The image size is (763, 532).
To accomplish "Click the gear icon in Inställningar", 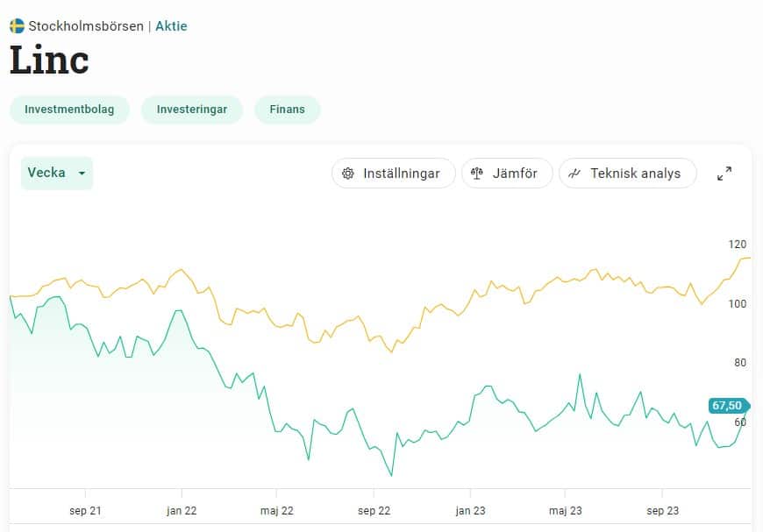I will (x=348, y=174).
